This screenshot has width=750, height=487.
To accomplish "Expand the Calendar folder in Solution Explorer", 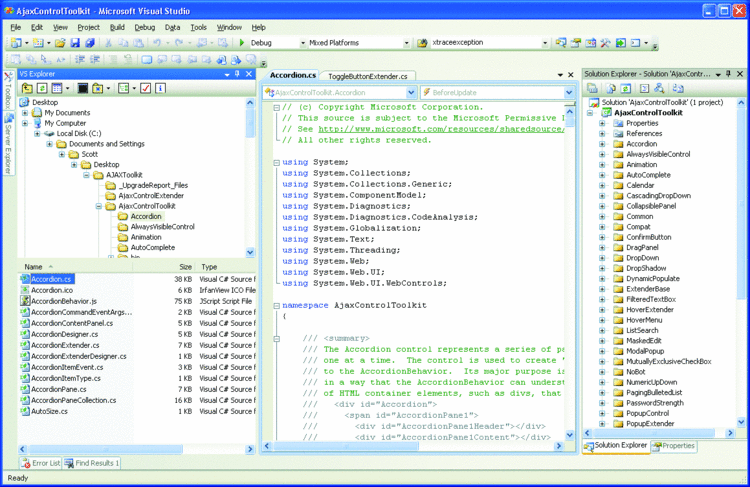I will 602,186.
